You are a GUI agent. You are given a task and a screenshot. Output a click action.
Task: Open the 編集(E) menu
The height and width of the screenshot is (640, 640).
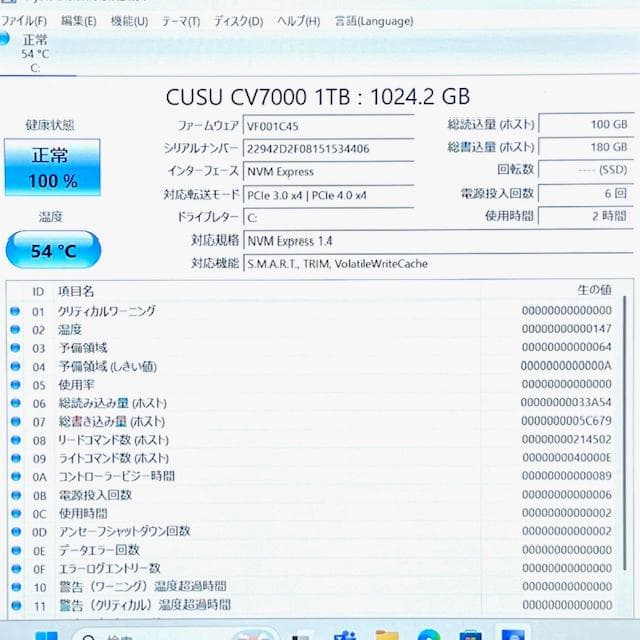(78, 21)
